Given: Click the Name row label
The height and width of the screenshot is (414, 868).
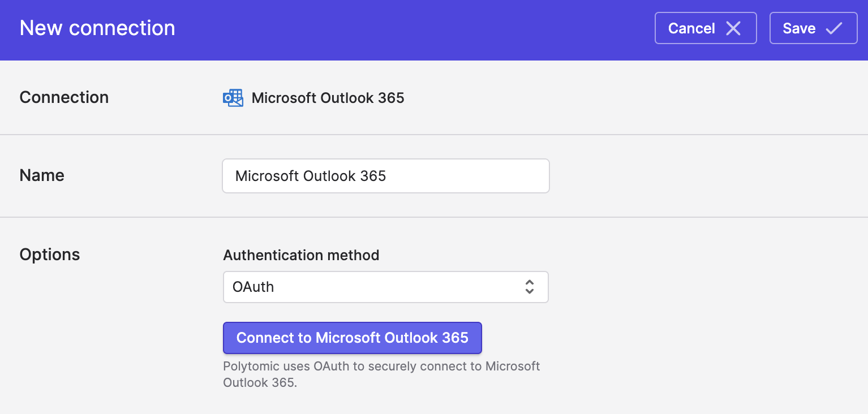Looking at the screenshot, I should pos(42,175).
